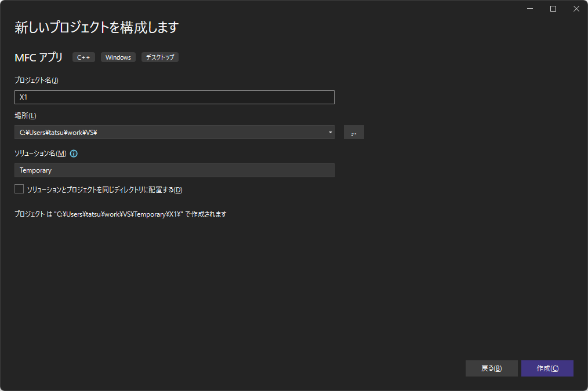Click the info icon beside ソリューション名
This screenshot has width=588, height=391.
point(74,154)
